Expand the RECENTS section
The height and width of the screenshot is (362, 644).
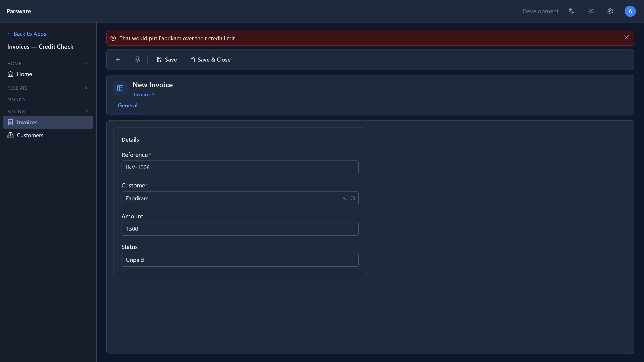coord(48,88)
